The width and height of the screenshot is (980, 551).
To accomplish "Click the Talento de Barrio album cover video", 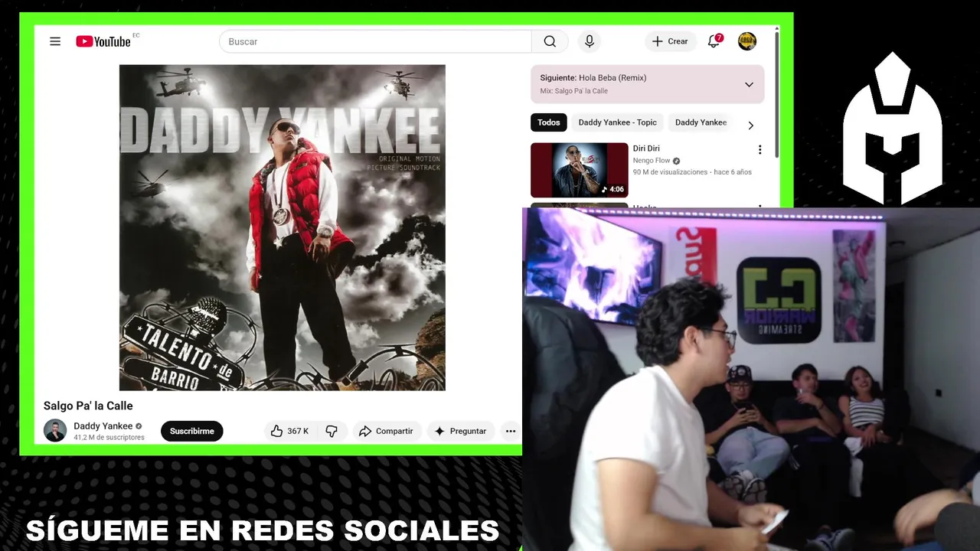I will tap(282, 227).
